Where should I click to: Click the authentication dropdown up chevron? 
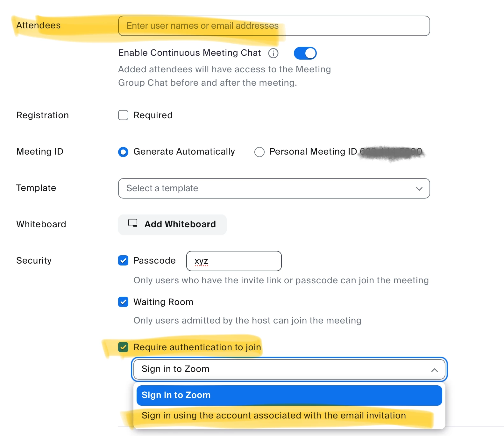tap(435, 370)
